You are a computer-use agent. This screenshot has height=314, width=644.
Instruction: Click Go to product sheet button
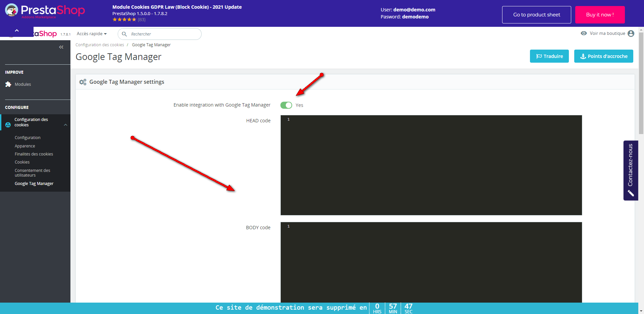(x=537, y=15)
